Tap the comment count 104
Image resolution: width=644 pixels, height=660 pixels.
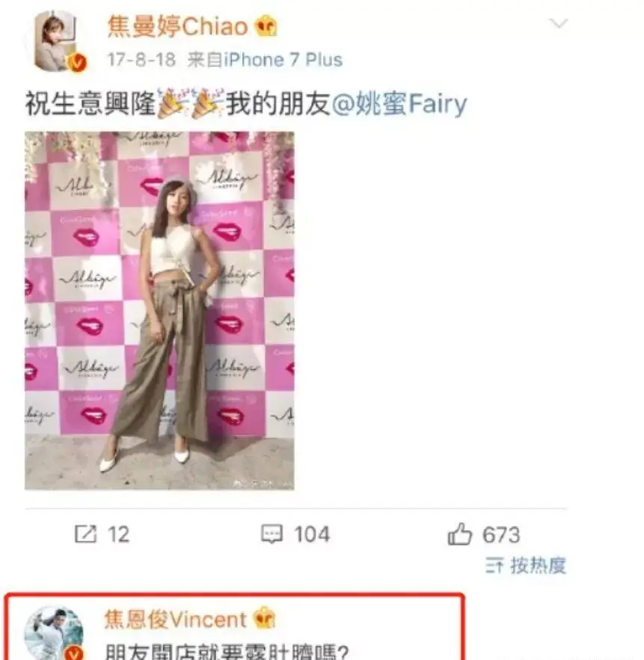coord(312,534)
